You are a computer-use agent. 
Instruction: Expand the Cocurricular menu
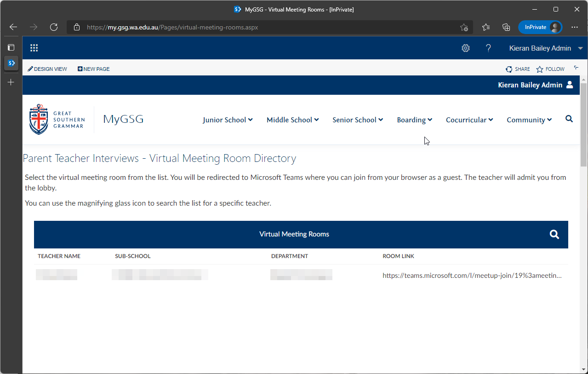[469, 120]
